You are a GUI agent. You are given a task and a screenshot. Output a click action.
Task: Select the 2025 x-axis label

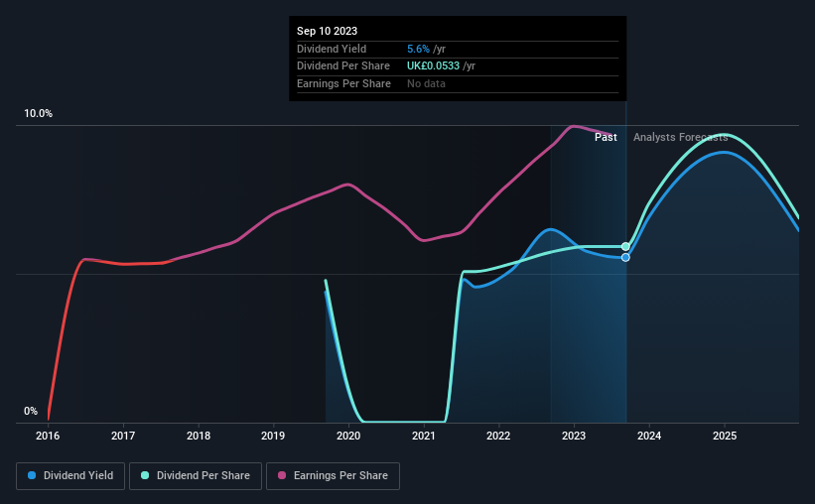[x=725, y=436]
